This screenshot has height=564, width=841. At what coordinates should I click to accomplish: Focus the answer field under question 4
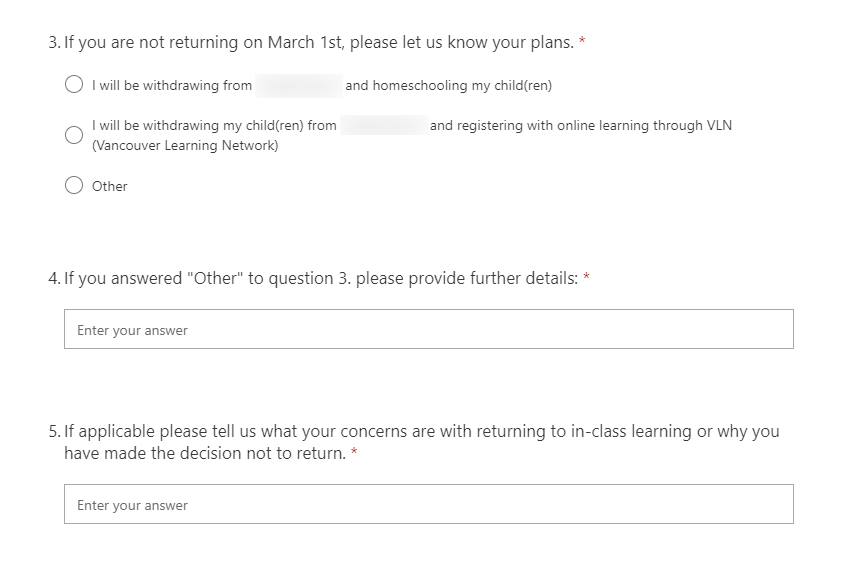coord(428,329)
